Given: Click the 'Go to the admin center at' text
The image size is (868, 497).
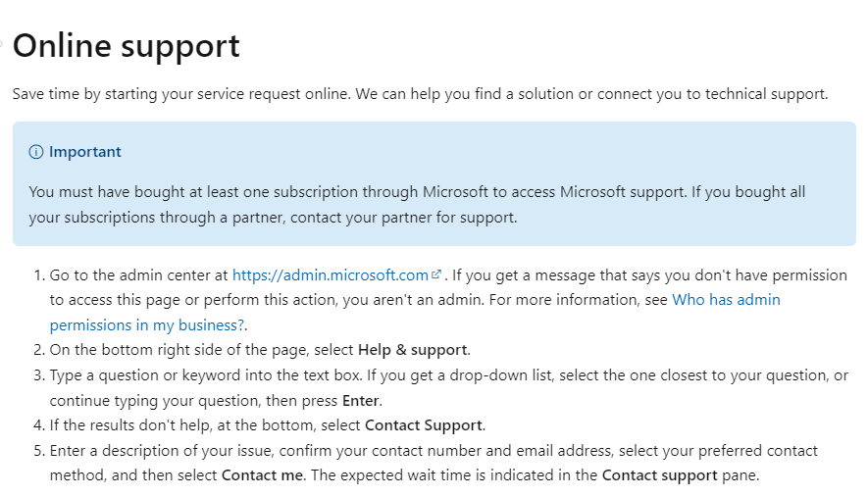Looking at the screenshot, I should point(138,275).
